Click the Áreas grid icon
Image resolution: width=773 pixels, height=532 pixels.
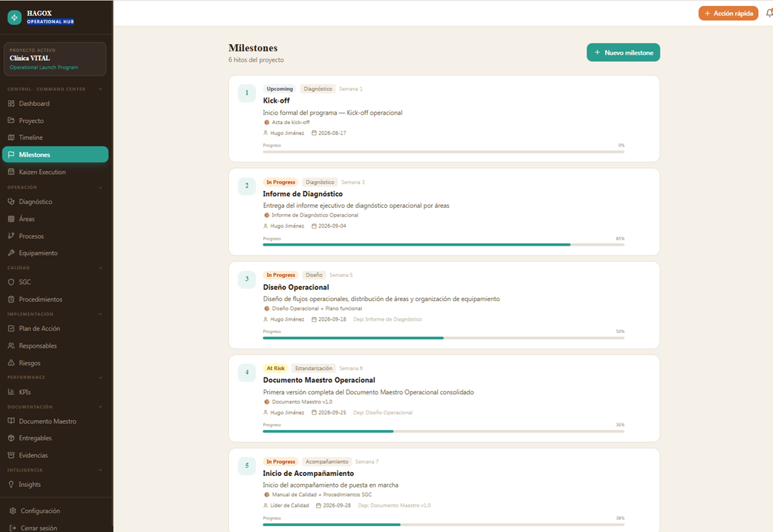[11, 219]
